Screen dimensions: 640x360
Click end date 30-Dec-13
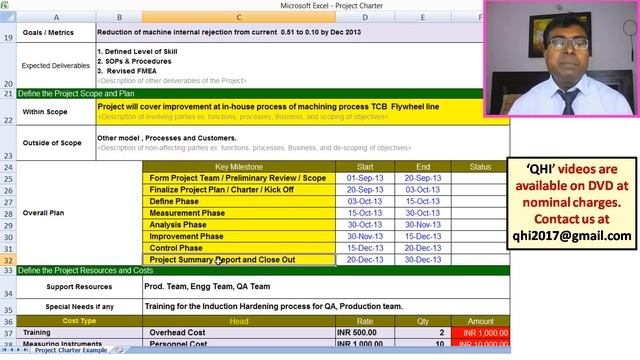(x=423, y=260)
